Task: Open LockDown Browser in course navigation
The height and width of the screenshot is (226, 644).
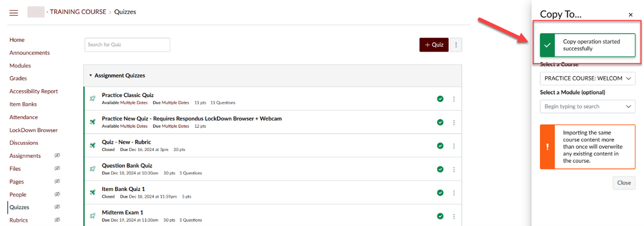Action: point(33,130)
